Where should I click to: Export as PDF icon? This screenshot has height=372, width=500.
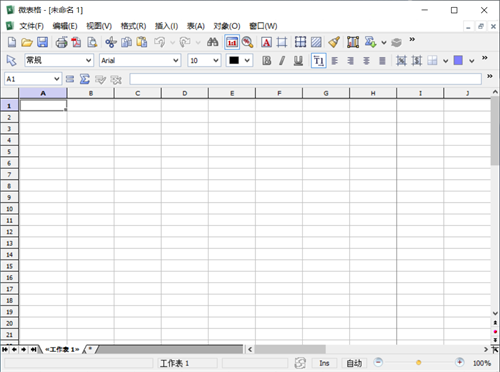[x=76, y=42]
